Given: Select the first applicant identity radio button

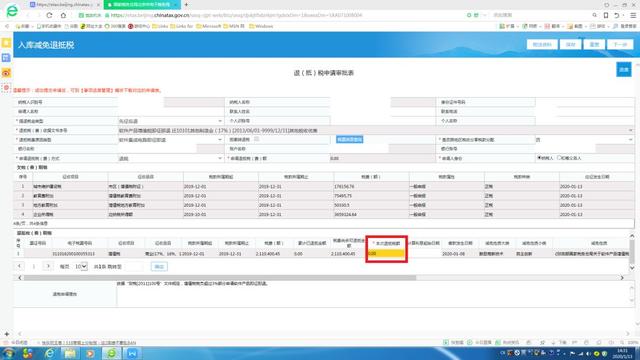Looking at the screenshot, I should (x=539, y=158).
